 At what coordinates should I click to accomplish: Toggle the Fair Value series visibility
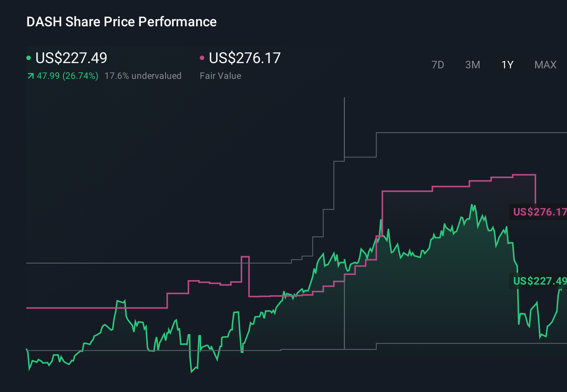click(244, 58)
